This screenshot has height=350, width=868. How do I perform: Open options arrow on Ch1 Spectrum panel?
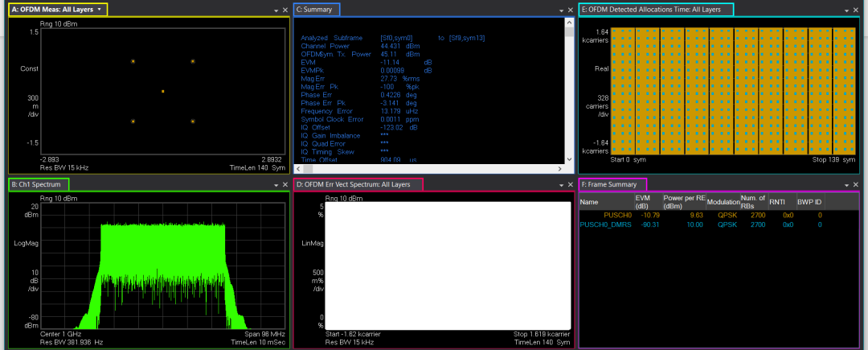[275, 186]
